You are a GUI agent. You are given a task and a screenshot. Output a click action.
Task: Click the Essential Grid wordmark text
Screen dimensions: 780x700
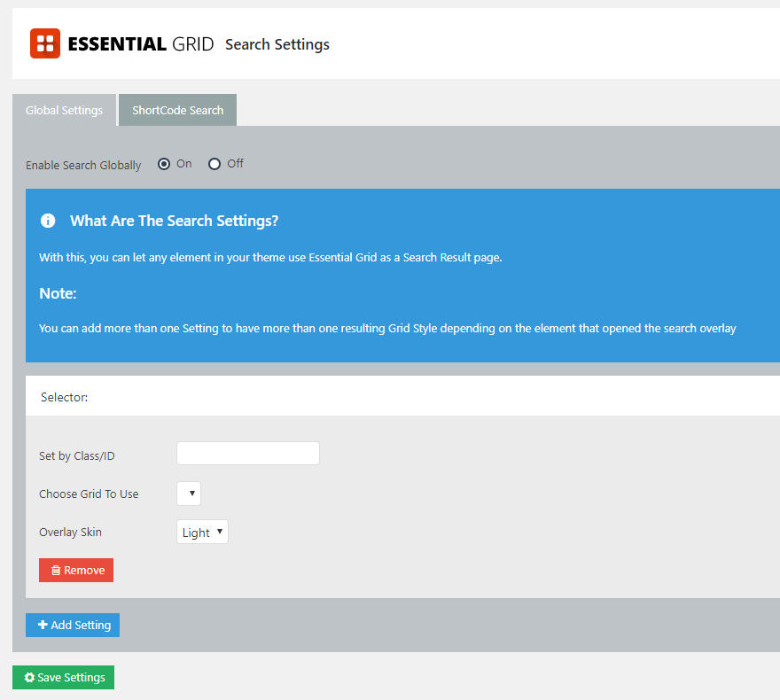[140, 43]
